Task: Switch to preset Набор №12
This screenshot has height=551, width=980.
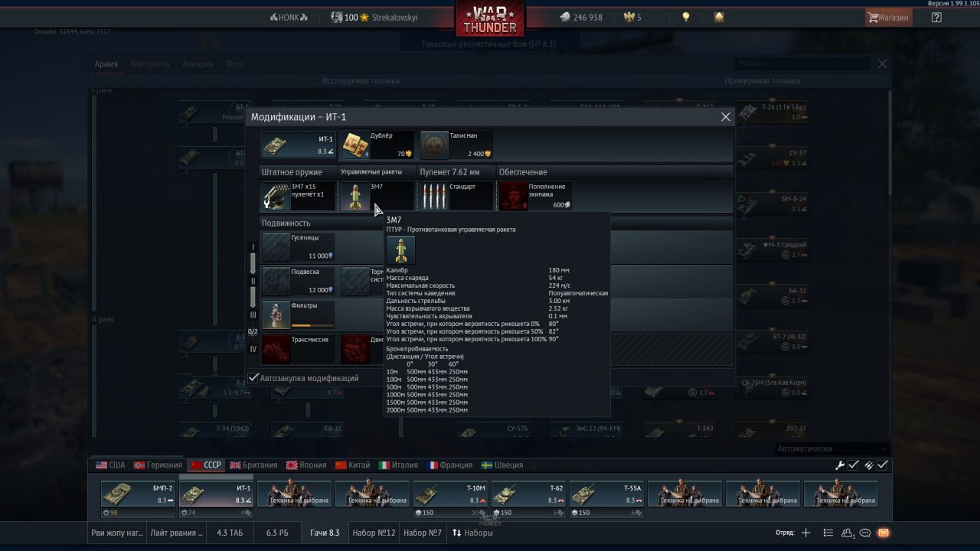Action: tap(374, 533)
